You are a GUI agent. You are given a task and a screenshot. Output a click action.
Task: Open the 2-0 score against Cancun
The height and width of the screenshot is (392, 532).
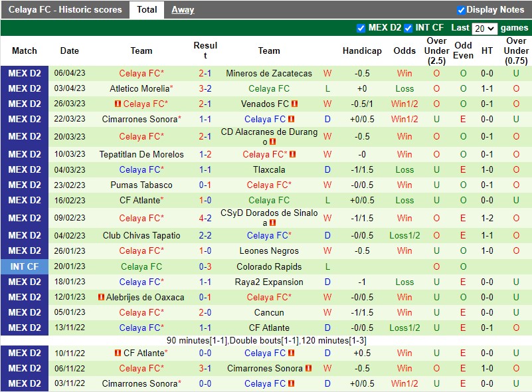click(205, 312)
